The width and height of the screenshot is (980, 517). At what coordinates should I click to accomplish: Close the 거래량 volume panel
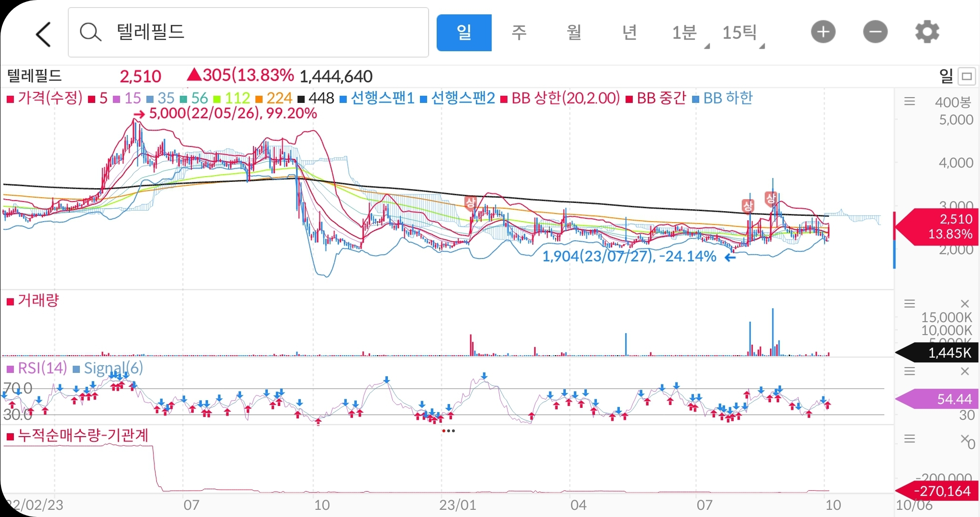965,303
